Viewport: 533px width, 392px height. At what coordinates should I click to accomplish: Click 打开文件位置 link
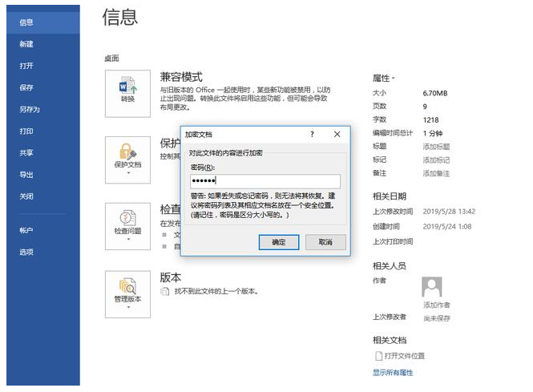coord(405,356)
